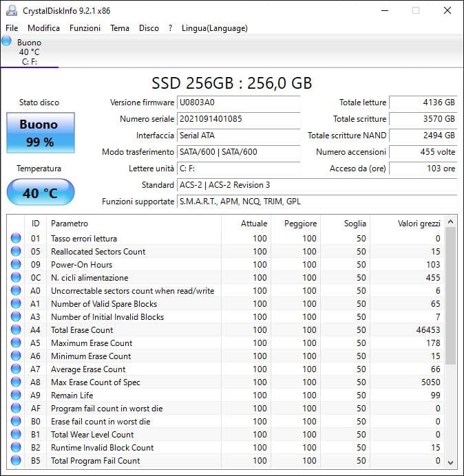Image resolution: width=464 pixels, height=476 pixels.
Task: Click status orb for Reallocated Sectors Count
Action: click(x=16, y=252)
